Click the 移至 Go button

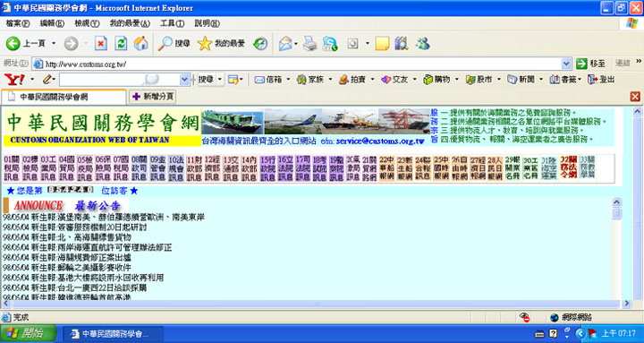[590, 64]
